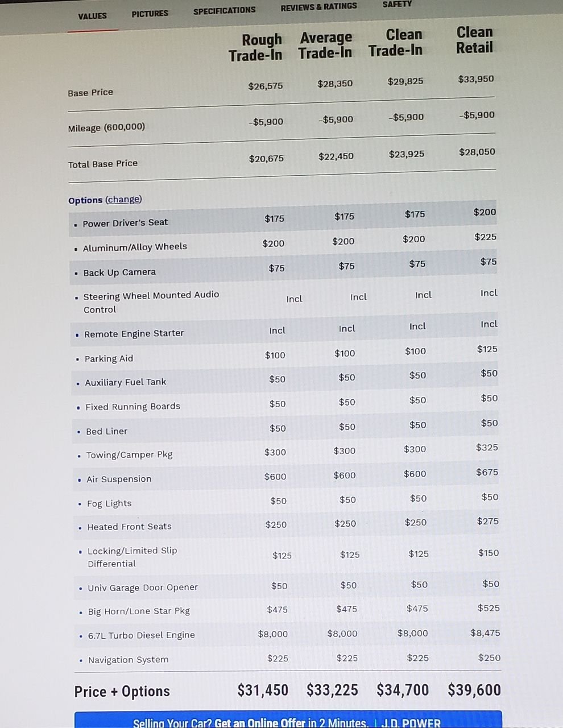Click the Navigation System option label
Screen dimensions: 563x728
128,660
